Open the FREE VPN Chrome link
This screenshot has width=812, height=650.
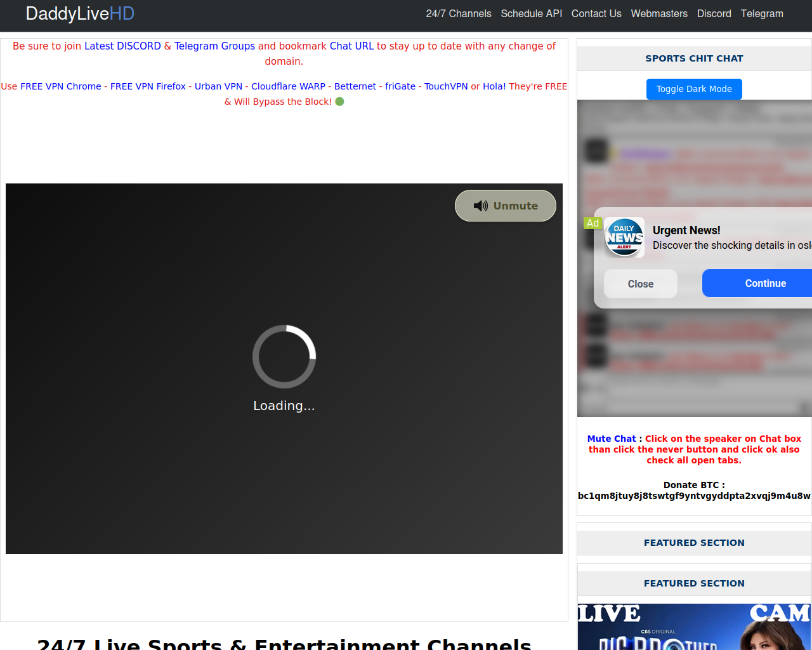(x=61, y=86)
